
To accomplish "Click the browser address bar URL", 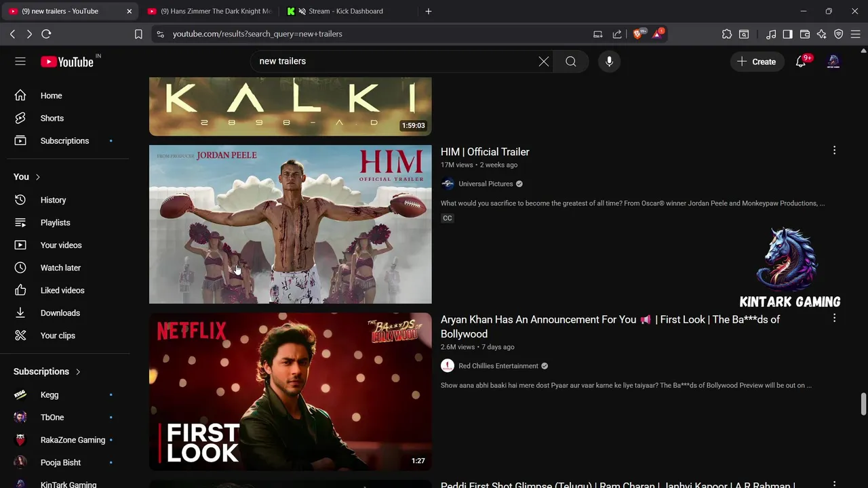I will (x=258, y=34).
